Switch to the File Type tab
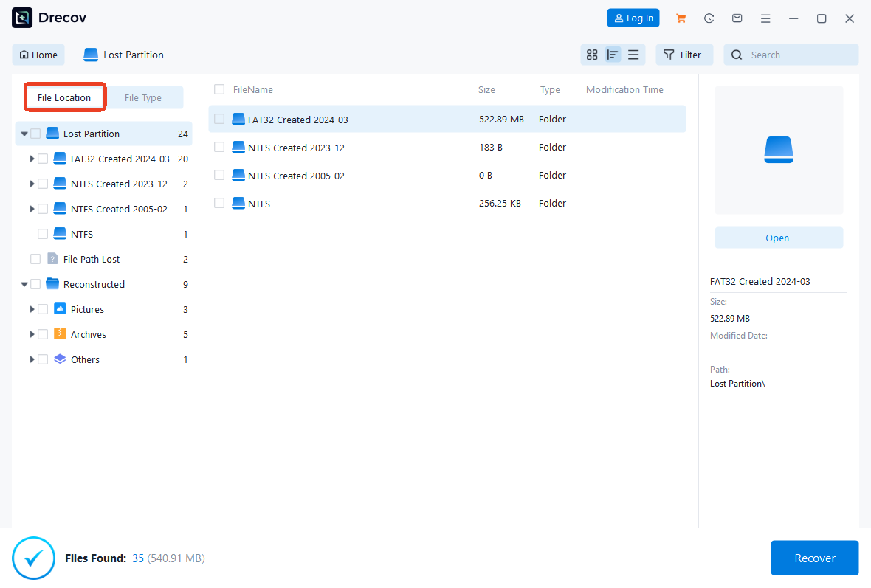Image resolution: width=871 pixels, height=588 pixels. click(143, 97)
